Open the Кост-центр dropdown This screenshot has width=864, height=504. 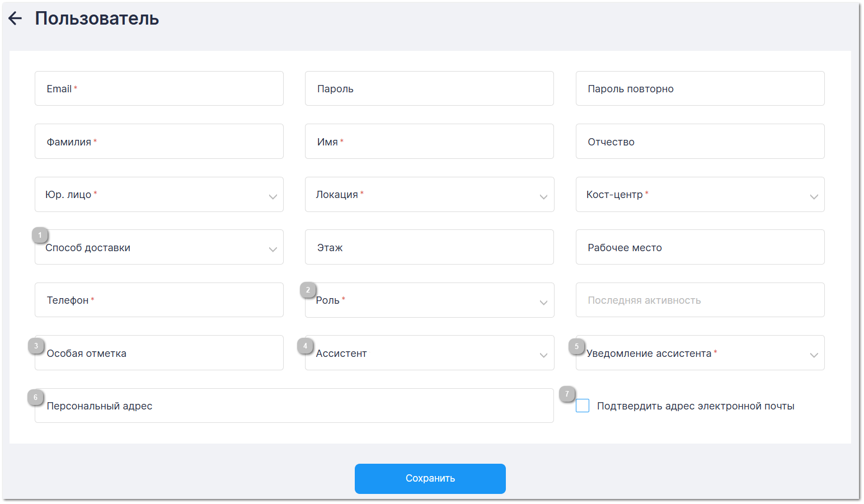[699, 195]
